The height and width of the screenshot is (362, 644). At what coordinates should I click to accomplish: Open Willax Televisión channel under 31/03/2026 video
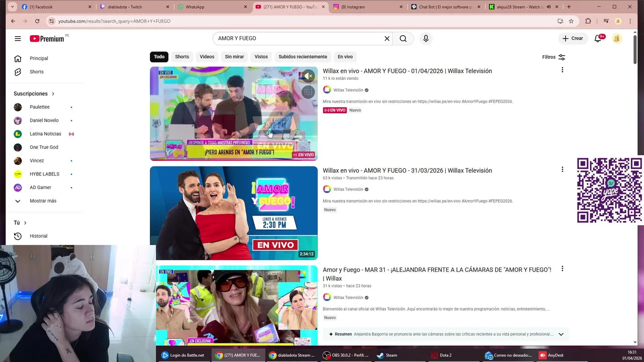(x=348, y=190)
